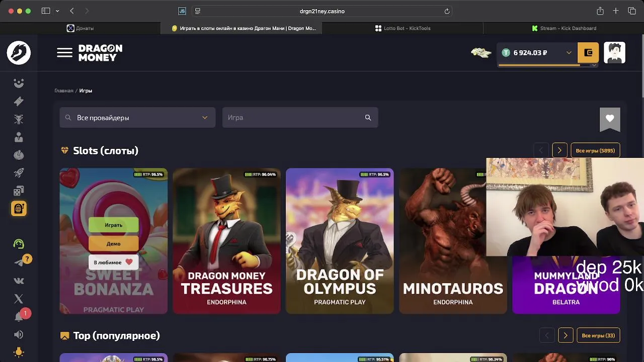Viewport: 644px width, 362px height.
Task: Click the cash stack icon in header
Action: [481, 53]
